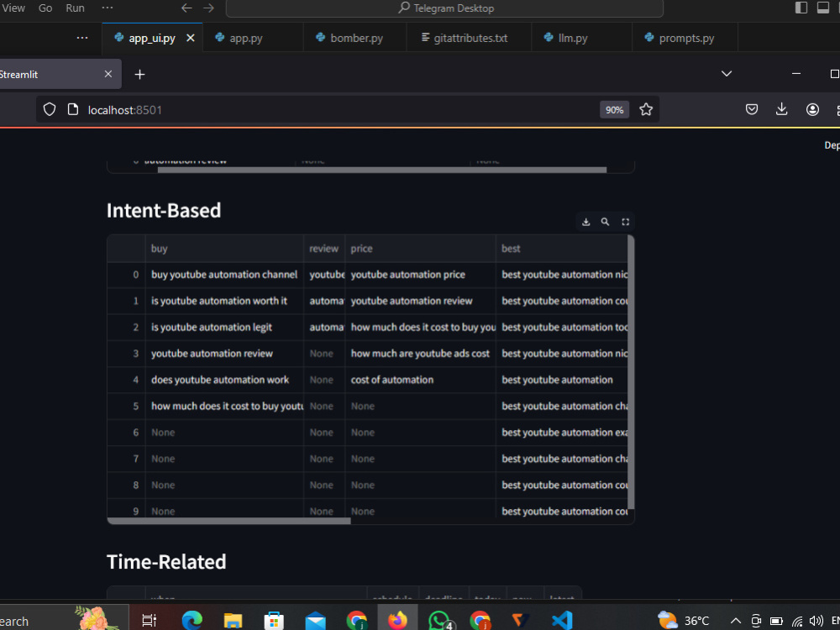Open the Go menu
This screenshot has height=630, width=840.
click(45, 8)
